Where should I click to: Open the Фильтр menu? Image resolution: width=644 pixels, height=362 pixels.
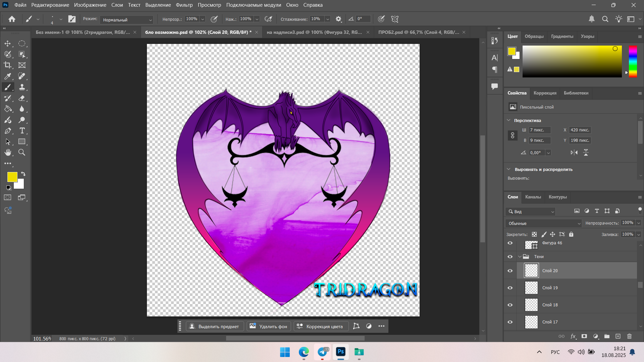[184, 5]
